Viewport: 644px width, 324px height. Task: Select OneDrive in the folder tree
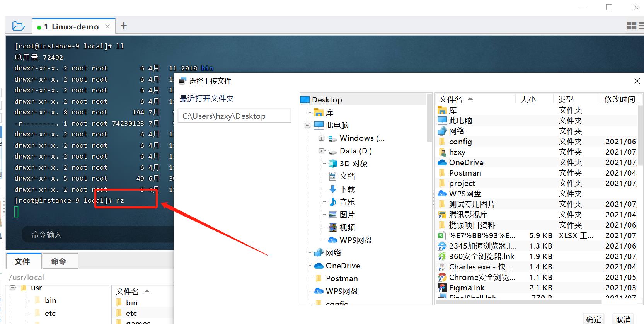point(342,266)
